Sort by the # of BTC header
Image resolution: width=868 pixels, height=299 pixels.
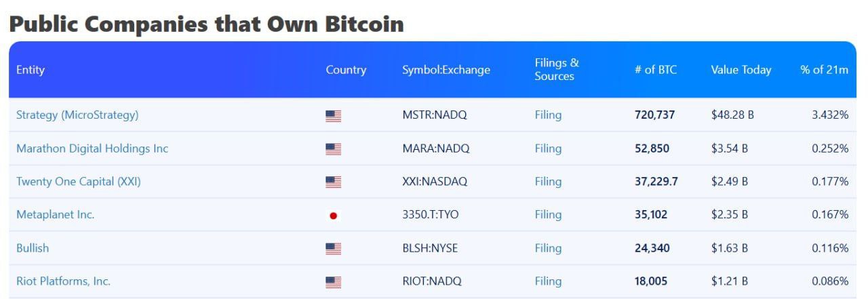pos(656,70)
